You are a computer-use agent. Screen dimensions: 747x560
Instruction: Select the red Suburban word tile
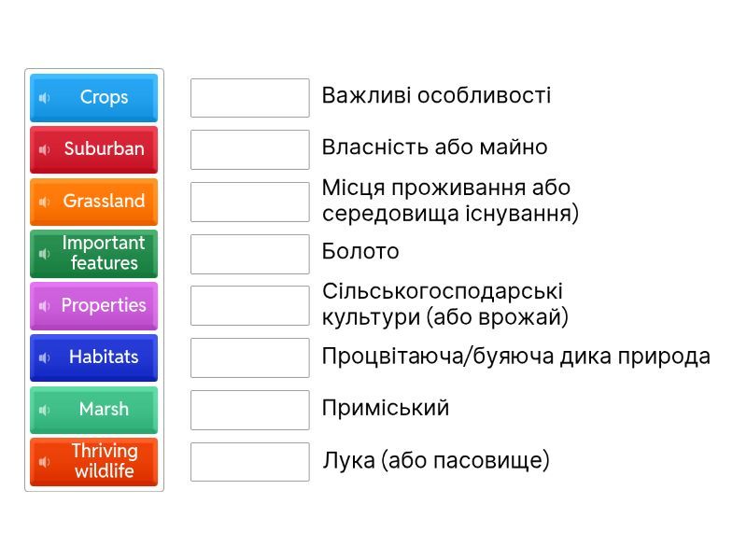coord(104,149)
